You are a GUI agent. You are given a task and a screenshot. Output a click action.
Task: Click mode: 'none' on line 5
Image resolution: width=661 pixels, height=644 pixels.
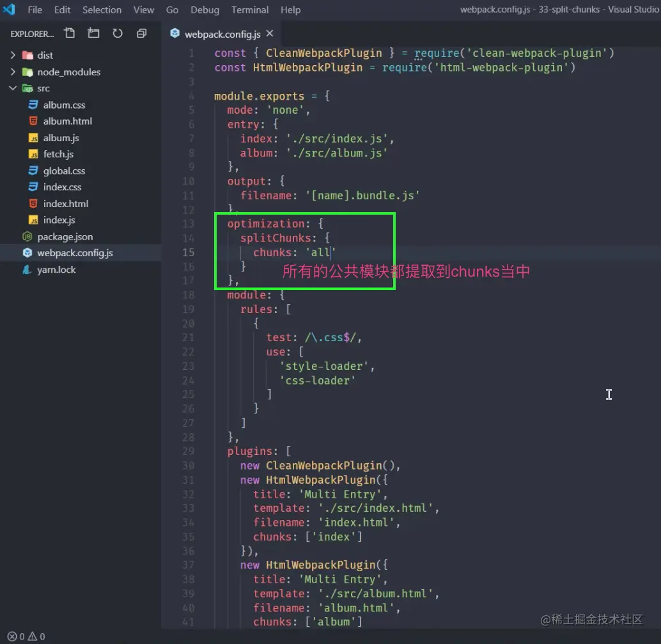point(268,110)
